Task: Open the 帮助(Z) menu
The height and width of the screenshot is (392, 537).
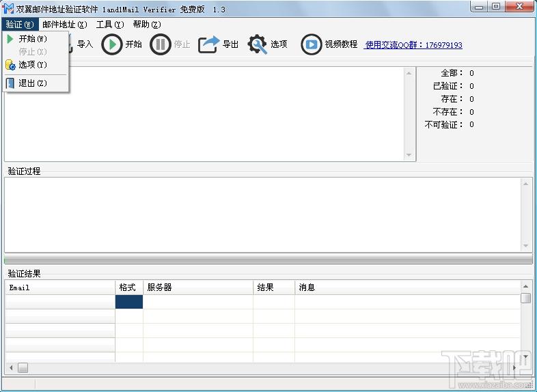Action: tap(147, 25)
